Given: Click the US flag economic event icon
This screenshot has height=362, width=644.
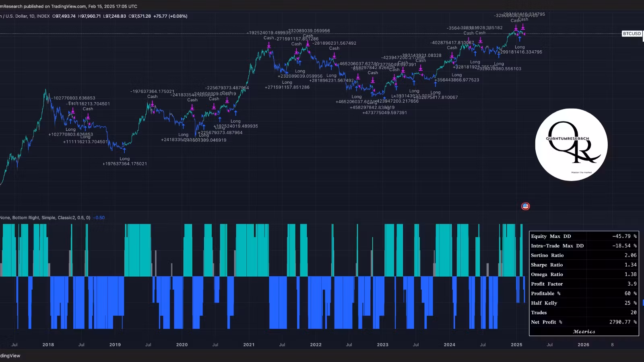Looking at the screenshot, I should [x=525, y=206].
